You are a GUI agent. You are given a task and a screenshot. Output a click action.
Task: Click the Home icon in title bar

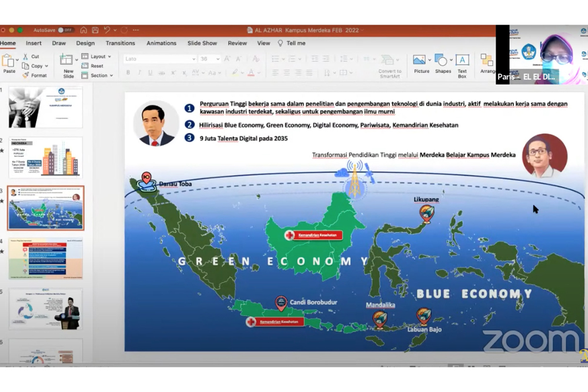83,30
